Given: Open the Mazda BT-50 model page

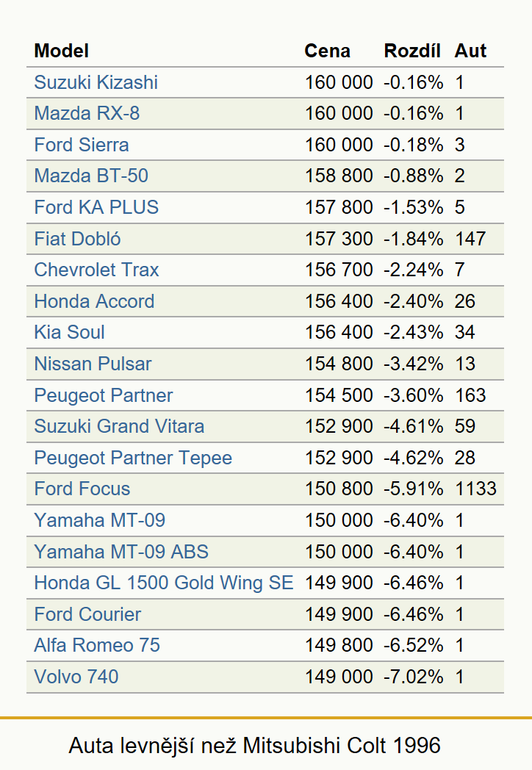Looking at the screenshot, I should click(91, 176).
